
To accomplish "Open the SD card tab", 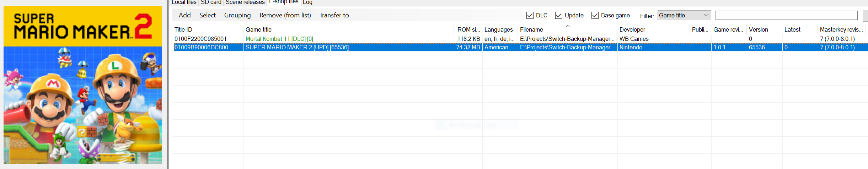I will 211,2.
